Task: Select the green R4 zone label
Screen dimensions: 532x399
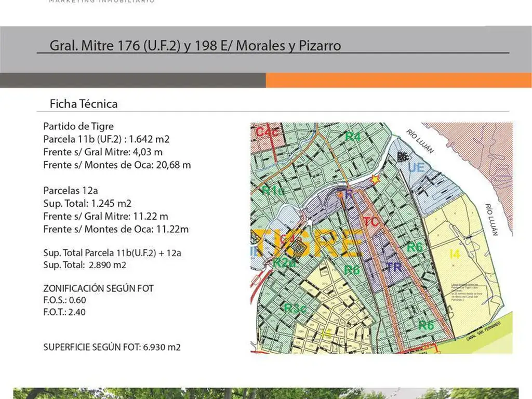Action: pyautogui.click(x=353, y=137)
